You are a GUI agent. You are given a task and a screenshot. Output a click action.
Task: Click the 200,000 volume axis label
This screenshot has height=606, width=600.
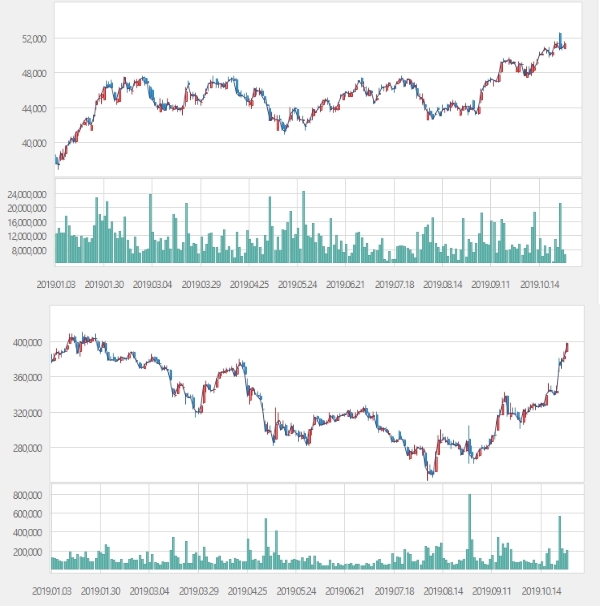click(29, 551)
